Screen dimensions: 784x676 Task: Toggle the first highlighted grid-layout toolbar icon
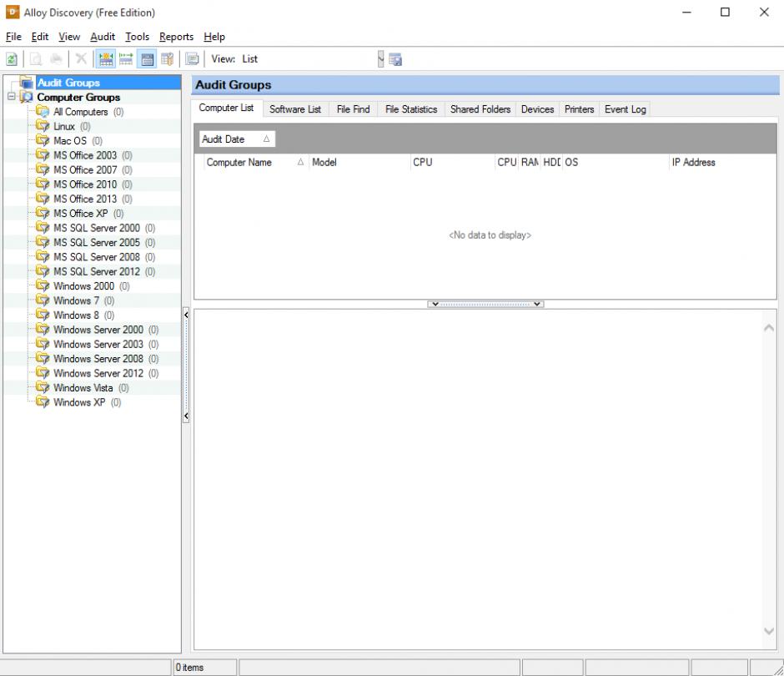click(x=106, y=59)
